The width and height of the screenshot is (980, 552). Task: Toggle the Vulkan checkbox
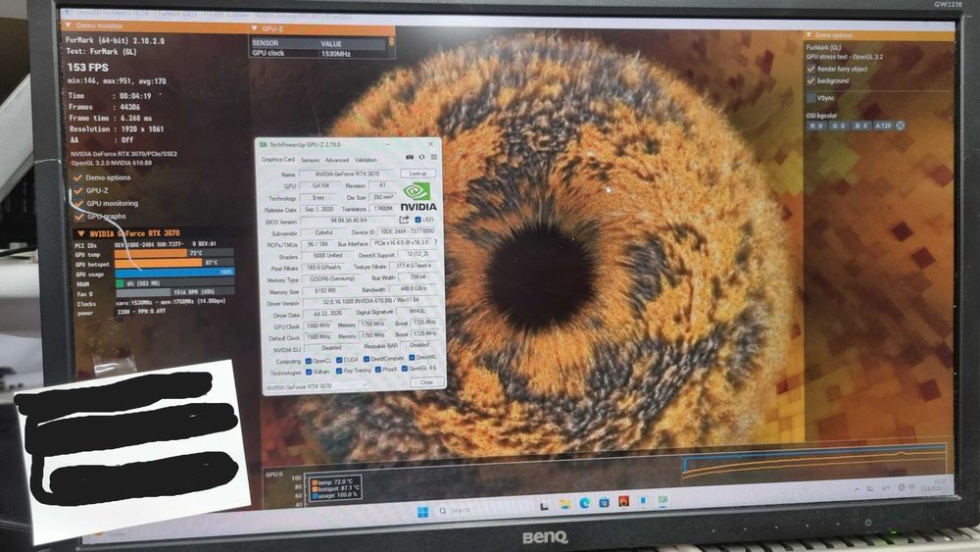coord(309,372)
